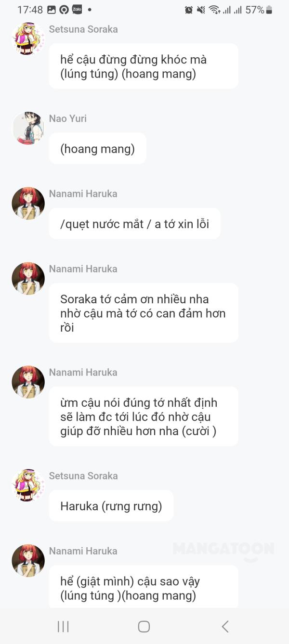Tap Setsuna Soraka's avatar beside "hể cậu đừng" message
Screen dimensions: 289x644
28,39
